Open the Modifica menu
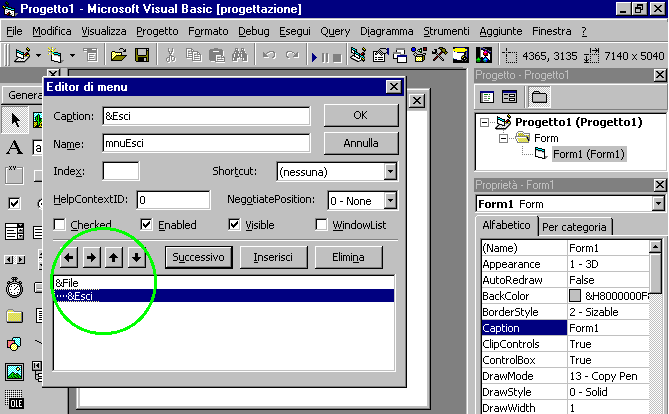 (52, 31)
